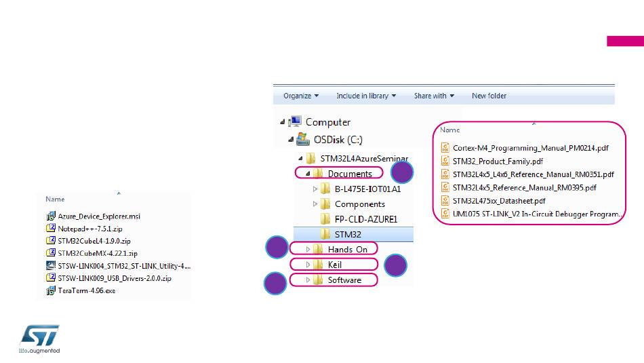Select the STM32L475xx_Datasheet.pdf icon
644x363 pixels.
445,201
